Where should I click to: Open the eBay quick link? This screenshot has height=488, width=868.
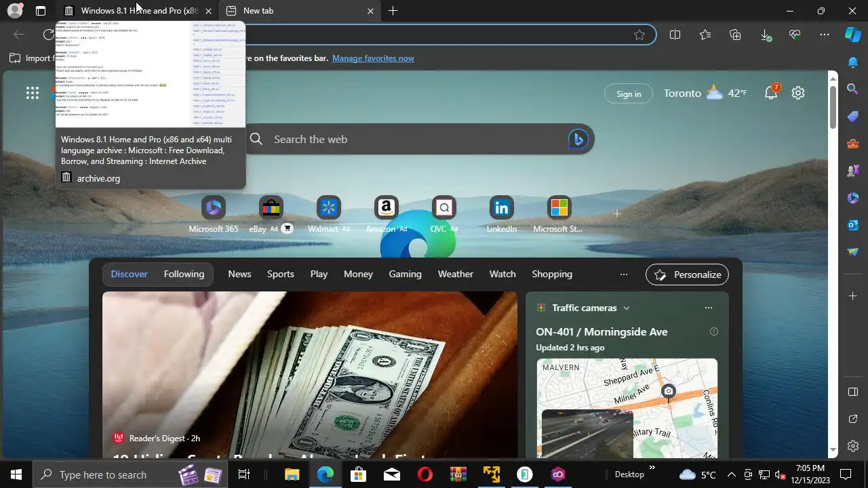(271, 215)
